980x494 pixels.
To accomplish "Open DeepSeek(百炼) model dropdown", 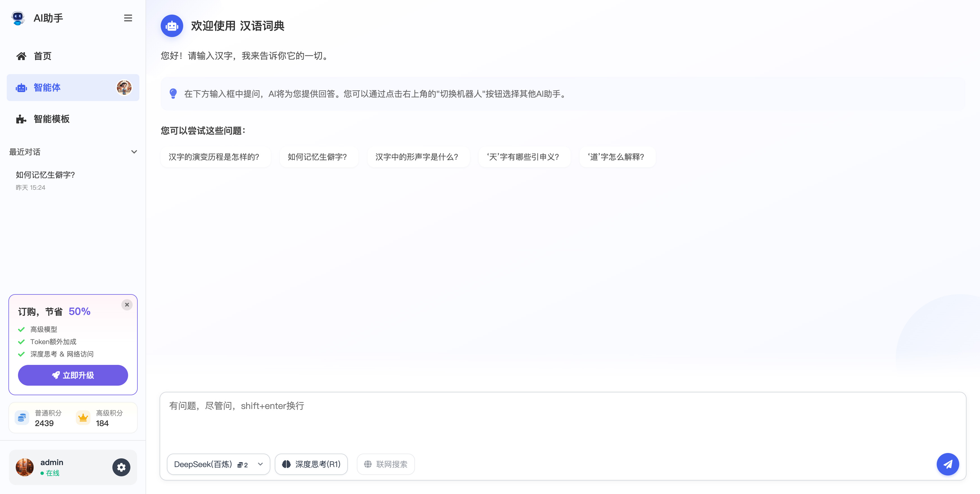I will click(218, 464).
